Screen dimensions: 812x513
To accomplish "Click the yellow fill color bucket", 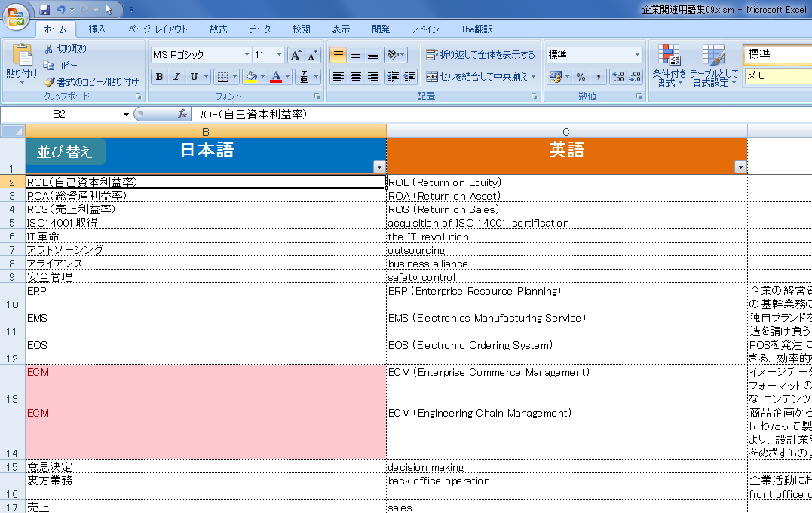I will 251,77.
